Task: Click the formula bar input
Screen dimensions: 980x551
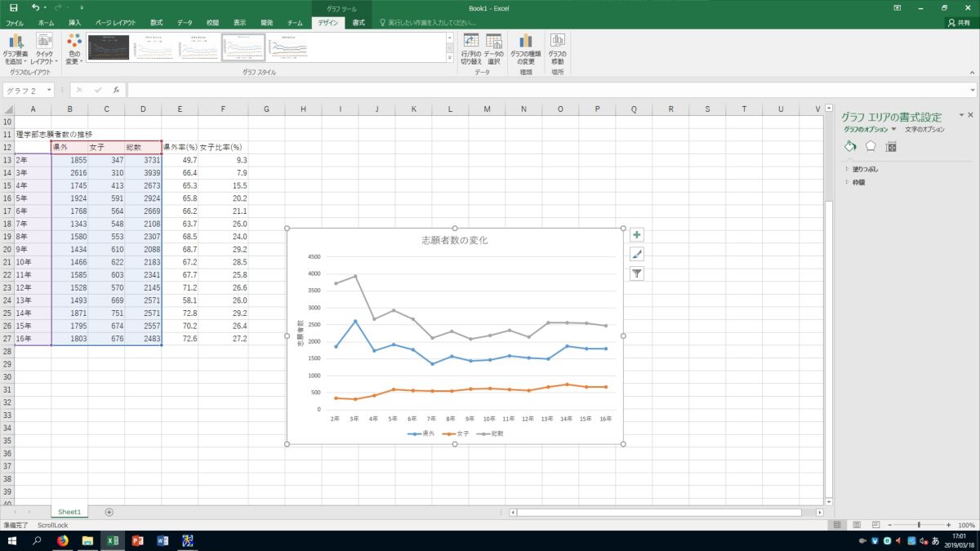Action: pos(546,90)
